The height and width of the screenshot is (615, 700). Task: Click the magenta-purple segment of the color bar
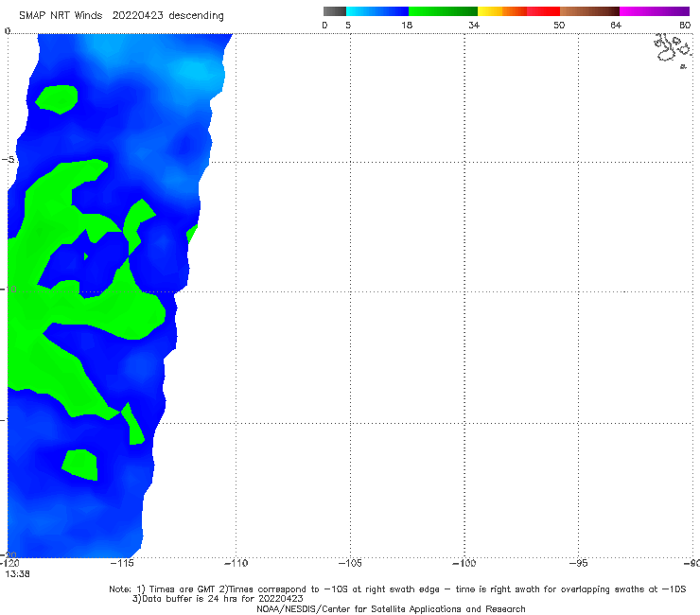tap(655, 11)
